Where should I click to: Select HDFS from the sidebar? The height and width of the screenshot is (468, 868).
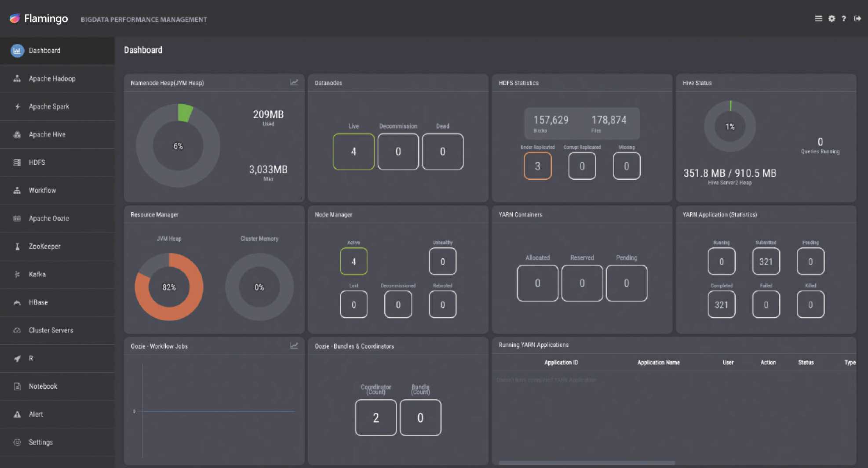[37, 163]
